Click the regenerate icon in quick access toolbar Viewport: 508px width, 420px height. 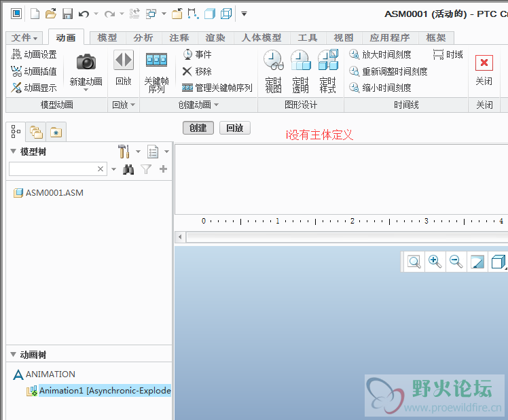(x=134, y=14)
